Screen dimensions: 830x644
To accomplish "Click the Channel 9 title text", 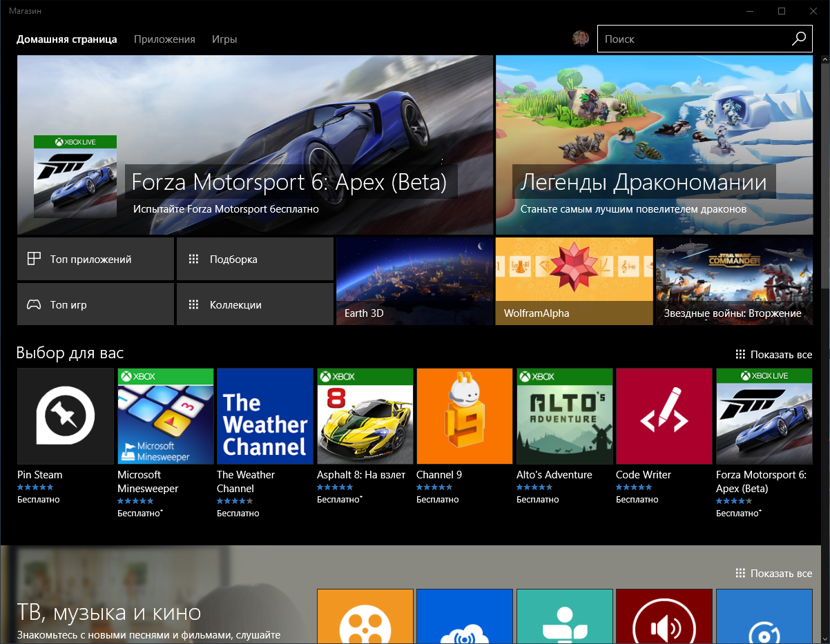I will [x=439, y=475].
